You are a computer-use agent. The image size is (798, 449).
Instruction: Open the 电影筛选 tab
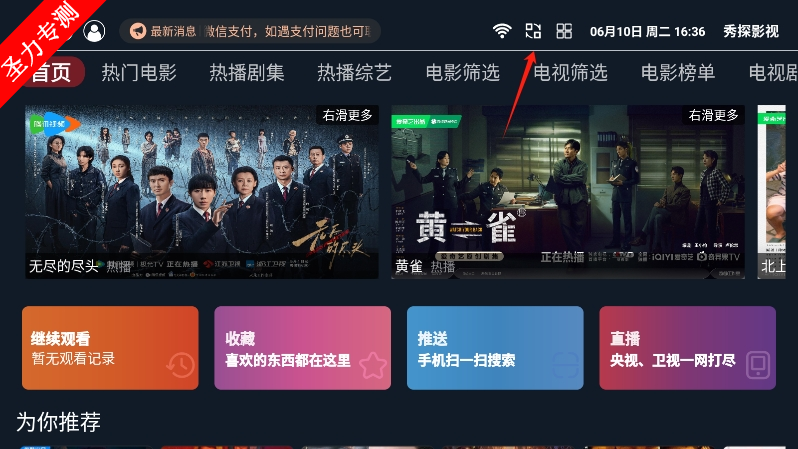point(462,72)
